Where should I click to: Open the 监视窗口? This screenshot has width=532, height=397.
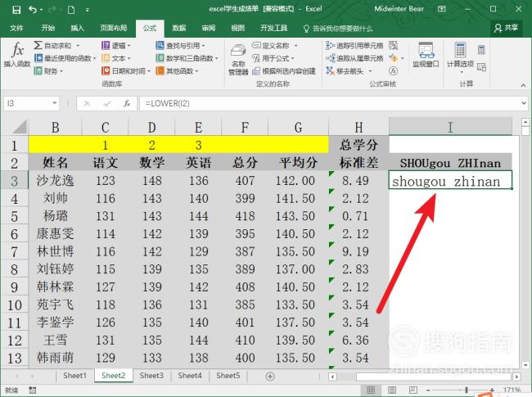[426, 55]
